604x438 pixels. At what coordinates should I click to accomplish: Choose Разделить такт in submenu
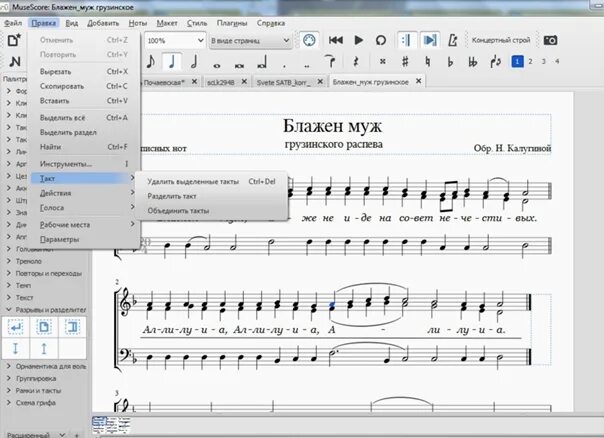click(x=211, y=196)
